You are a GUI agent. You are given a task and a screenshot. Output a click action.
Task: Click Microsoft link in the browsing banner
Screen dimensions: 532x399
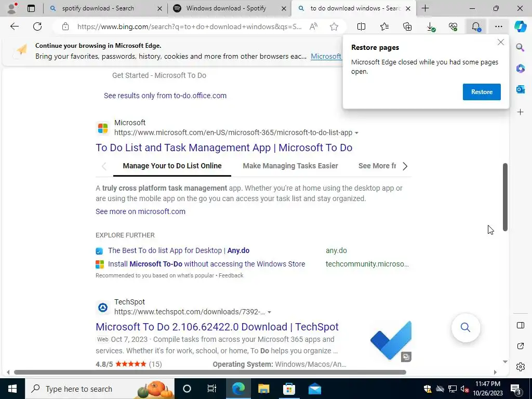pos(326,56)
